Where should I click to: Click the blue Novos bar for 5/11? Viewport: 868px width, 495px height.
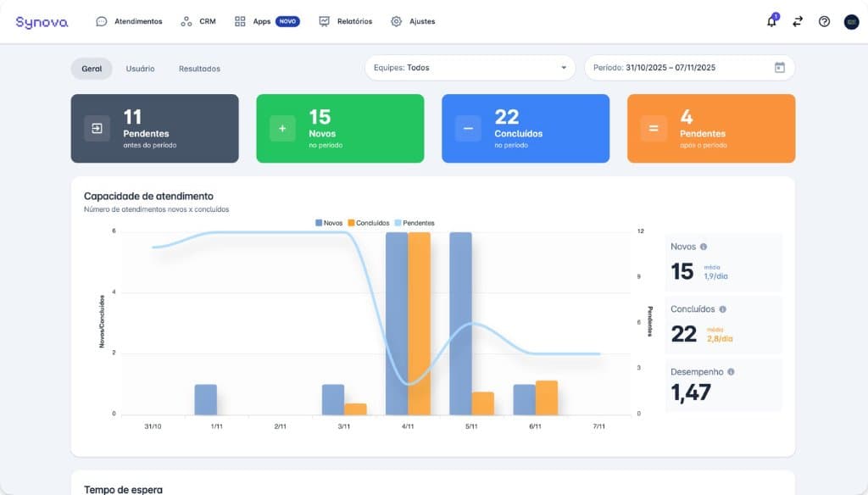pos(460,324)
